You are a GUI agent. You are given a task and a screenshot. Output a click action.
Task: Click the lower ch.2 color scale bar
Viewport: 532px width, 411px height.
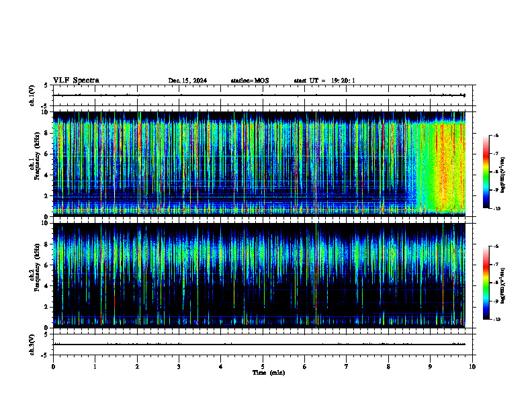486,283
